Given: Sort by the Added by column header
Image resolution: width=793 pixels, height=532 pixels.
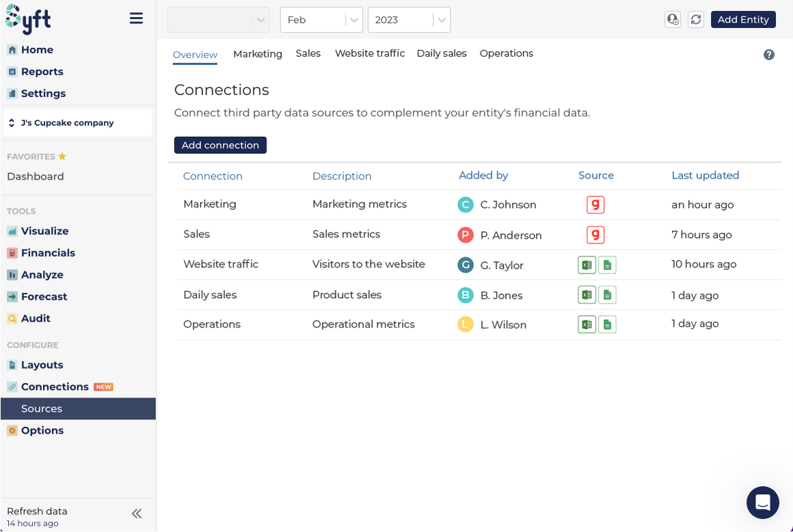Looking at the screenshot, I should click(483, 176).
